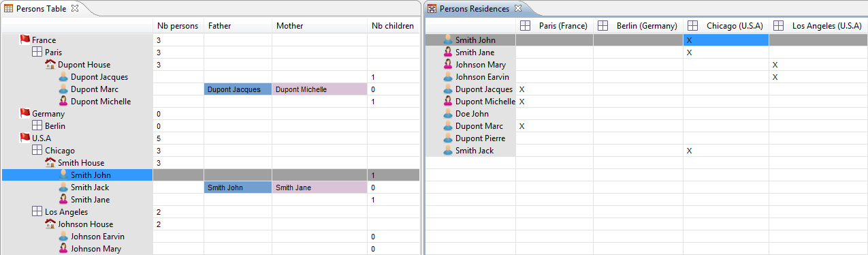Click the Johnson Mary avatar in Residences
868x255 pixels.
coord(448,65)
